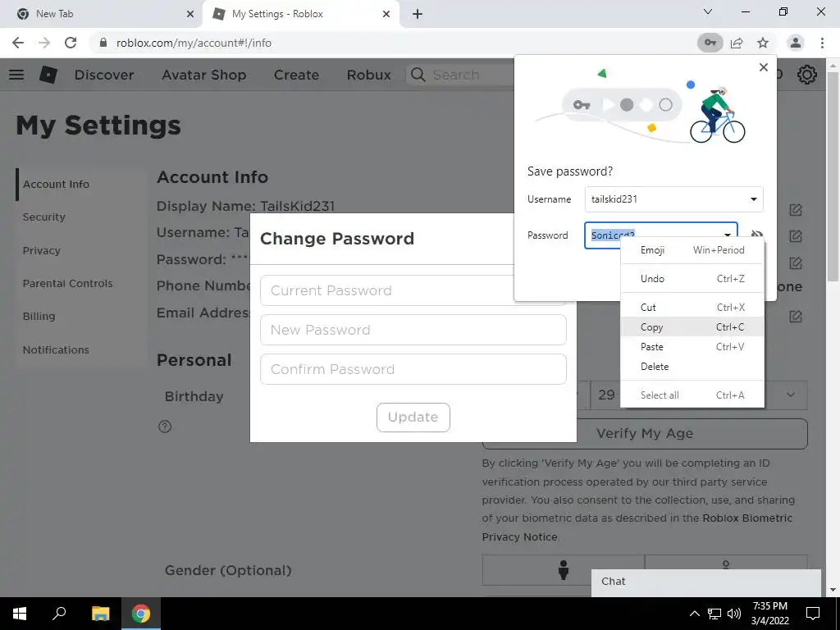Screen dimensions: 840x630
Task: Select the male gender icon button
Action: (x=563, y=570)
